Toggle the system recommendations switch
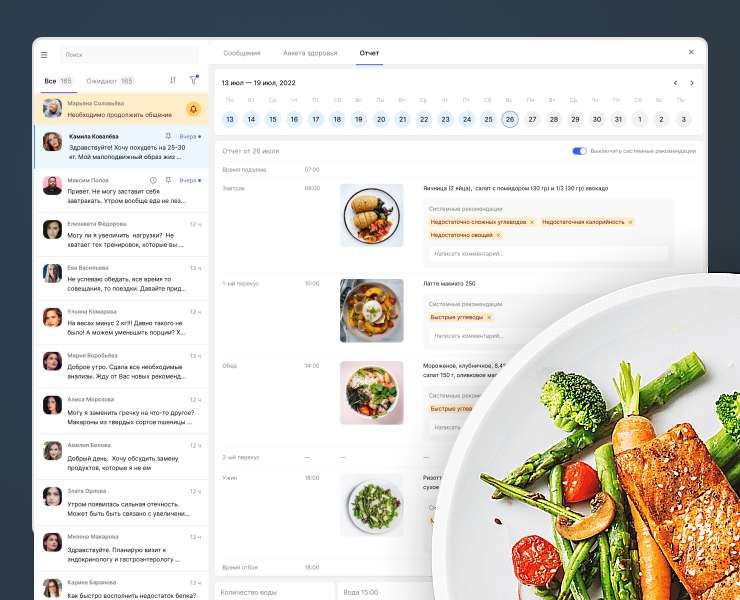The height and width of the screenshot is (600, 740). (579, 151)
